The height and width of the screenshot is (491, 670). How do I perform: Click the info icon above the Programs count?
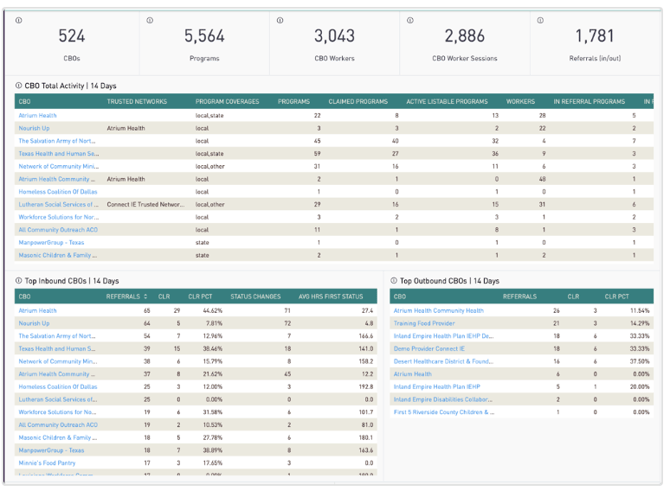(x=150, y=20)
